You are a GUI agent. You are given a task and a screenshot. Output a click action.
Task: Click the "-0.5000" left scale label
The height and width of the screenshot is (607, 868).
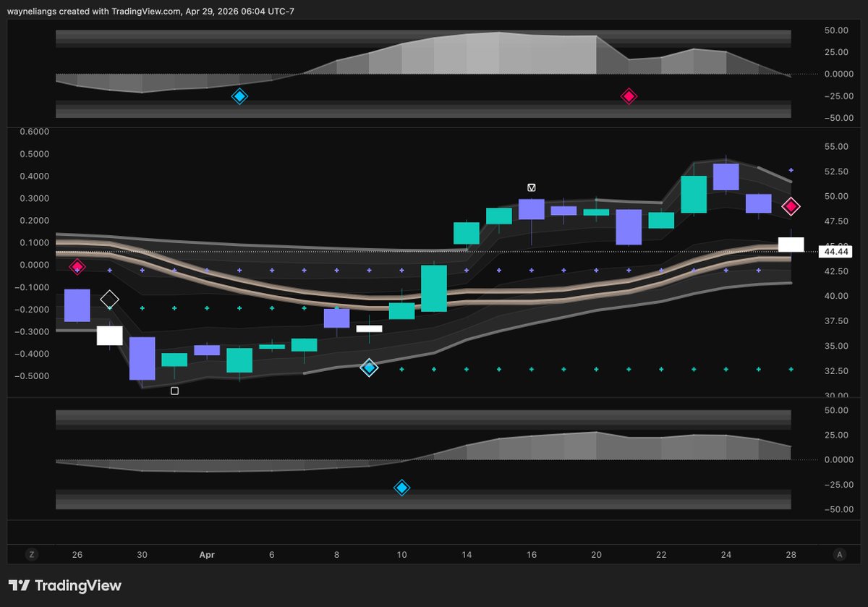(x=33, y=376)
